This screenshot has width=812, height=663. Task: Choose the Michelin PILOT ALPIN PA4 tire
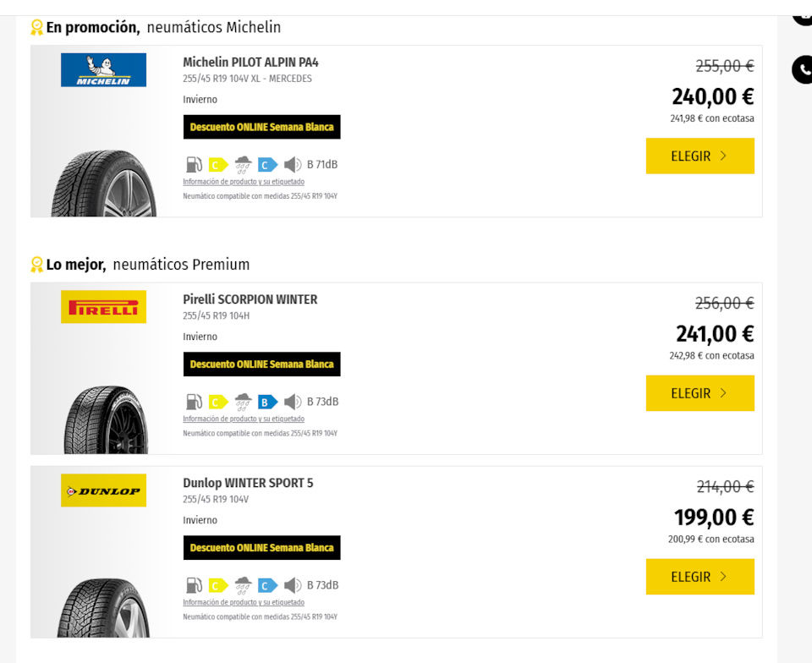click(x=700, y=156)
